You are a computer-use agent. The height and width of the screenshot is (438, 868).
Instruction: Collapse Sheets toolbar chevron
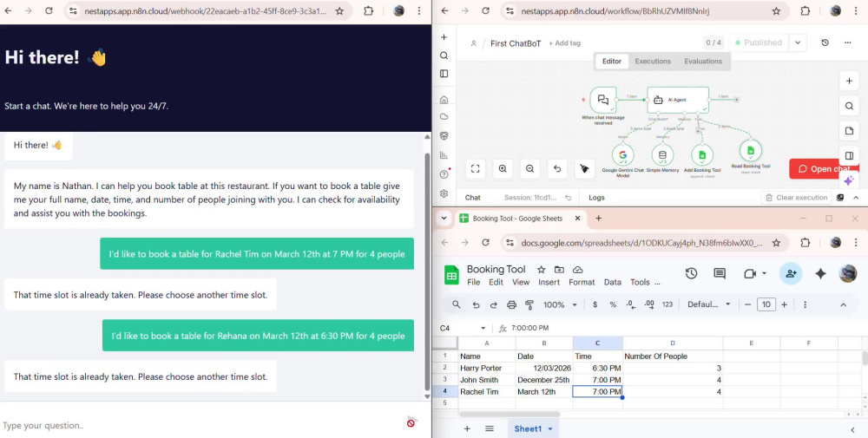point(843,304)
